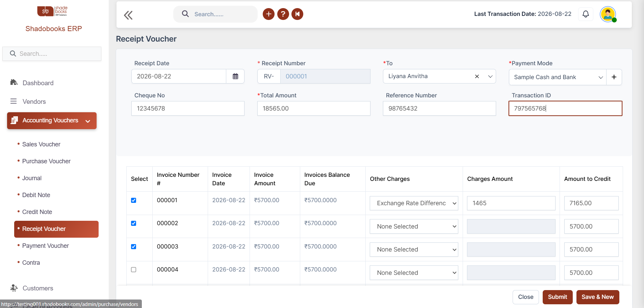Uncheck invoice 000001 checkbox
The height and width of the screenshot is (308, 644).
[133, 200]
